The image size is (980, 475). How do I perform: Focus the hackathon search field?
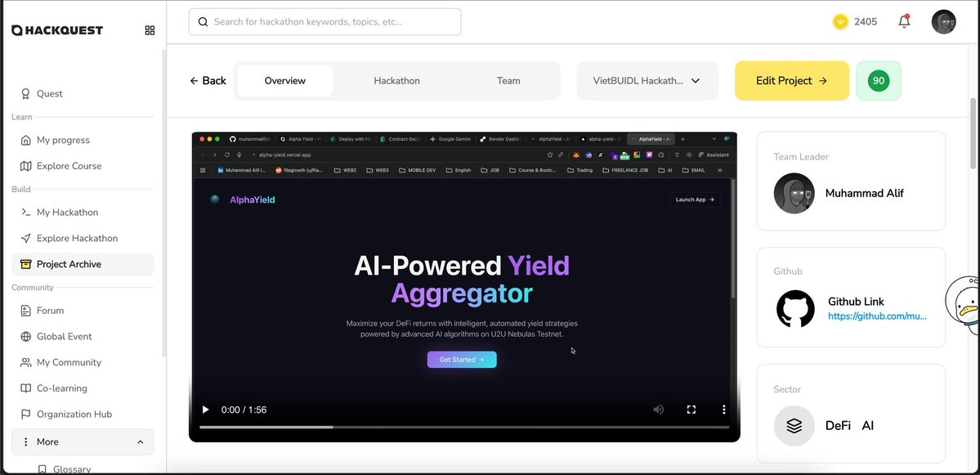point(325,22)
